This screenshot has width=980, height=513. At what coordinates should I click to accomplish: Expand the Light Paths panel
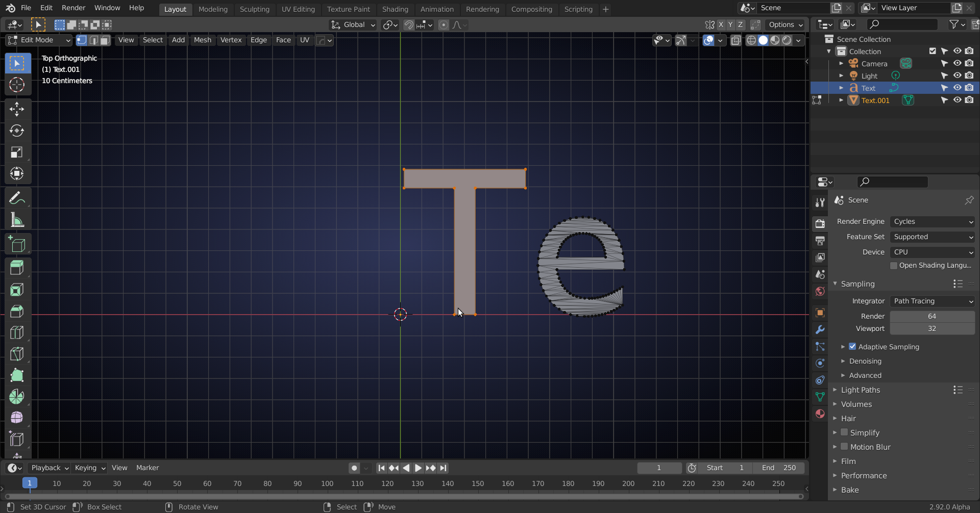point(861,390)
